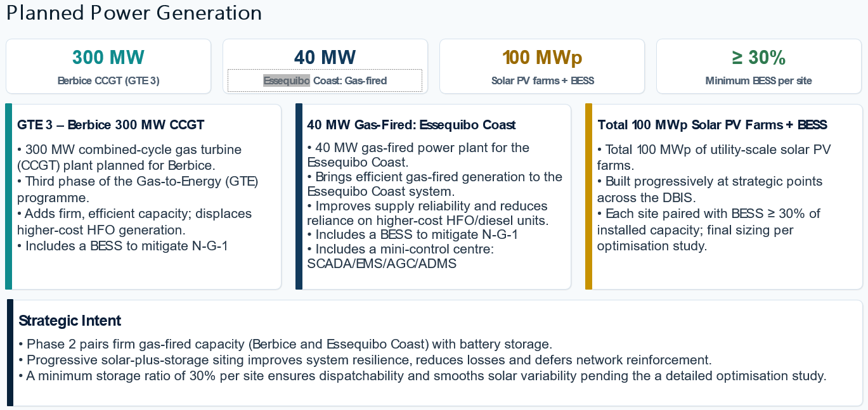Screen dimensions: 868x410
Task: Click the navy accent bar on the Essequibo card
Action: [x=299, y=196]
